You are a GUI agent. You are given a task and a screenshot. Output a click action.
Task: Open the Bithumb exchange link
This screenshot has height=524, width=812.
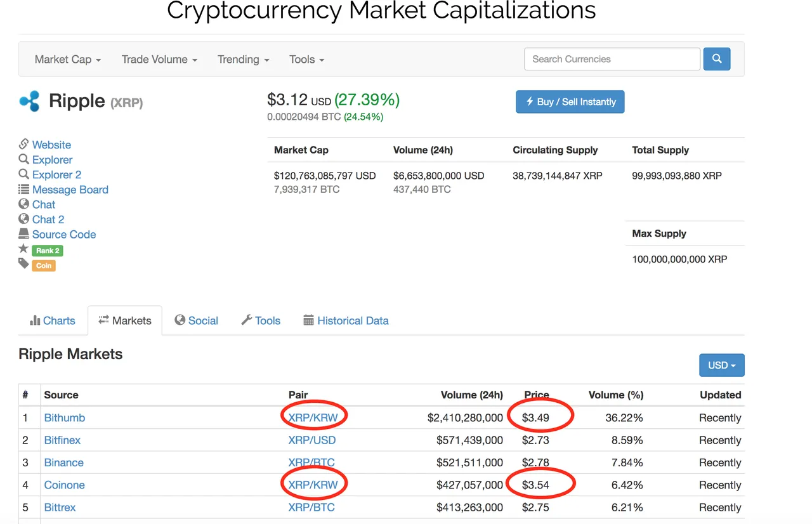click(x=64, y=418)
